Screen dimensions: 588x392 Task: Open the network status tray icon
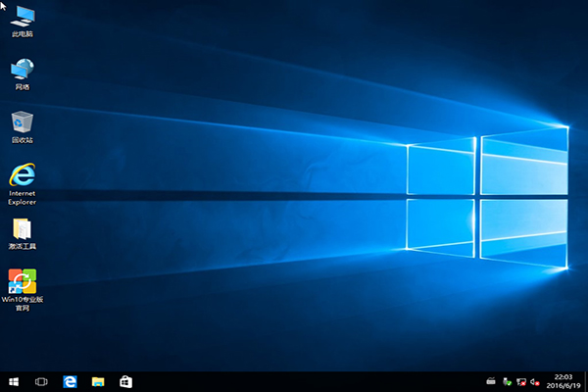tap(522, 381)
